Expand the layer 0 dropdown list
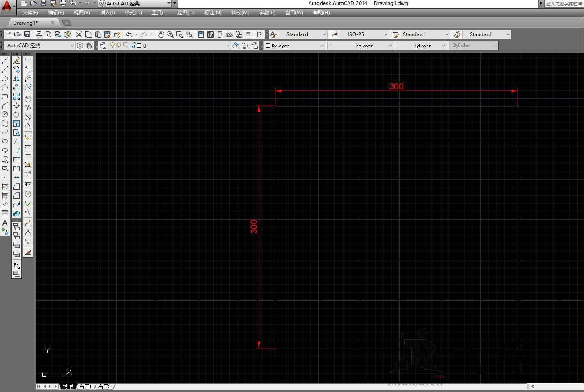Image resolution: width=584 pixels, height=392 pixels. (x=228, y=46)
